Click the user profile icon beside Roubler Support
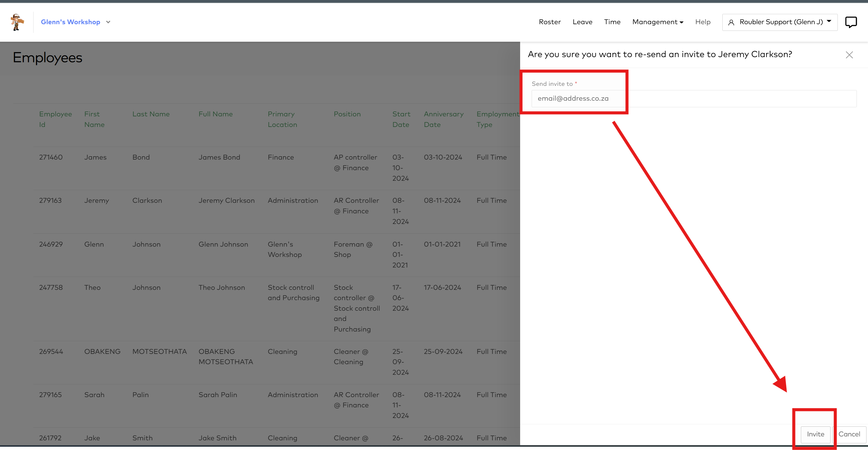Viewport: 868px width, 450px height. [x=731, y=22]
